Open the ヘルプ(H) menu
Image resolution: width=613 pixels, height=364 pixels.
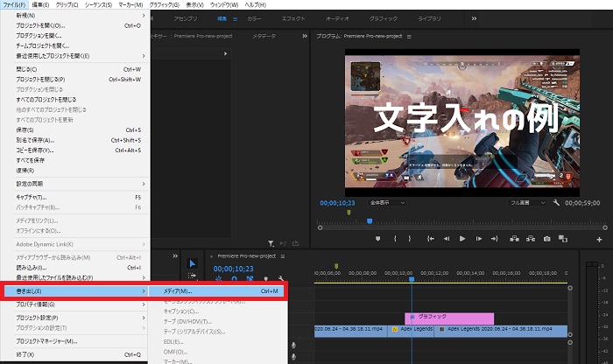pos(256,4)
